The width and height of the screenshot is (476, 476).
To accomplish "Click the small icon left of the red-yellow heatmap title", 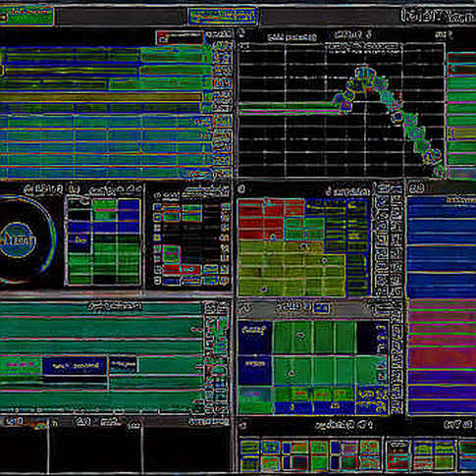I will [241, 189].
